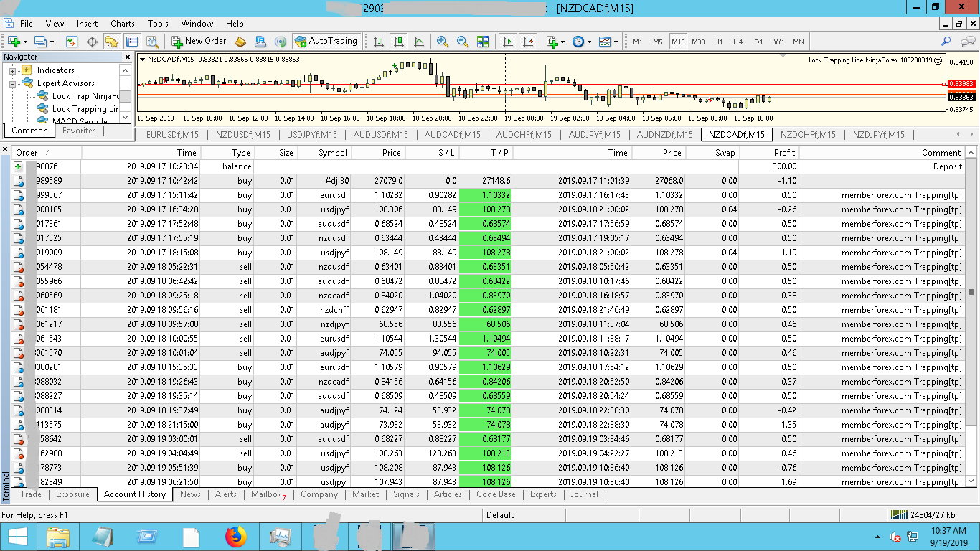Toggle chart shift icon
The image size is (980, 551).
click(529, 42)
